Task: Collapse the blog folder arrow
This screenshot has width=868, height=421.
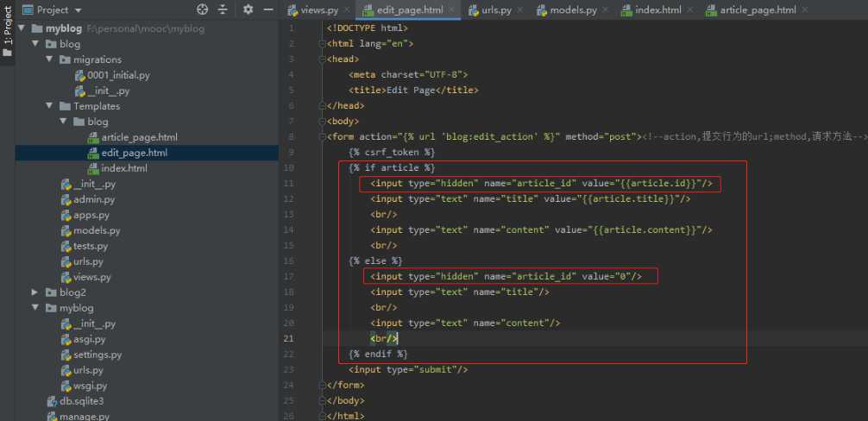Action: (x=35, y=44)
